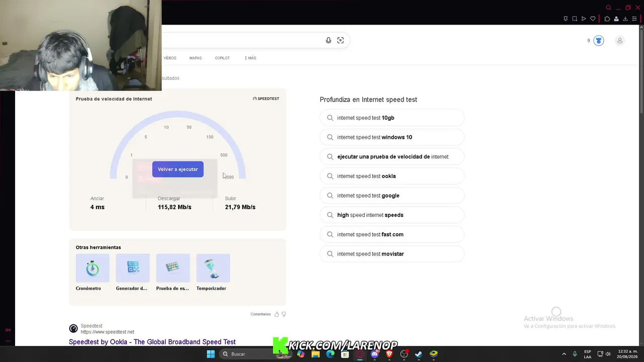
Task: Open the volume control in system tray
Action: point(608,354)
